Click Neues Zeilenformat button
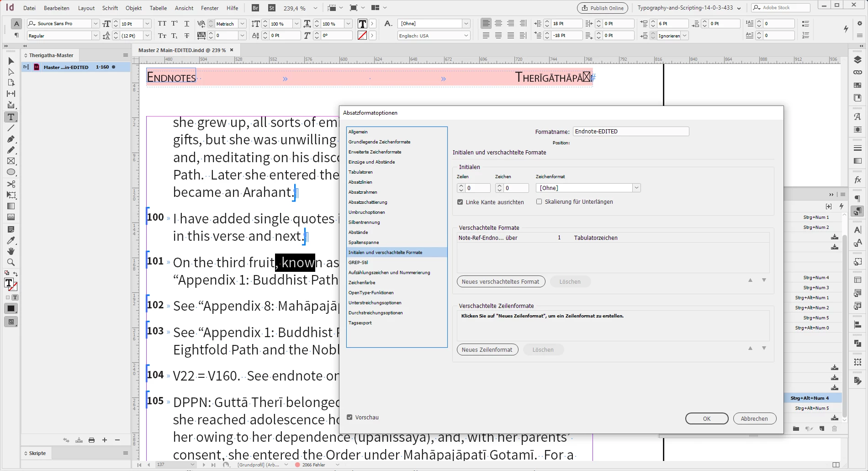This screenshot has width=868, height=471. click(x=487, y=349)
